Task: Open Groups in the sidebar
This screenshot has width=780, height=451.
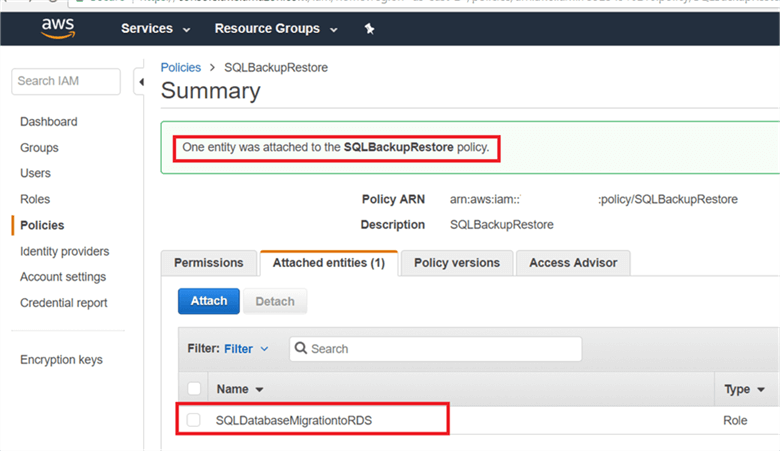Action: pos(39,148)
